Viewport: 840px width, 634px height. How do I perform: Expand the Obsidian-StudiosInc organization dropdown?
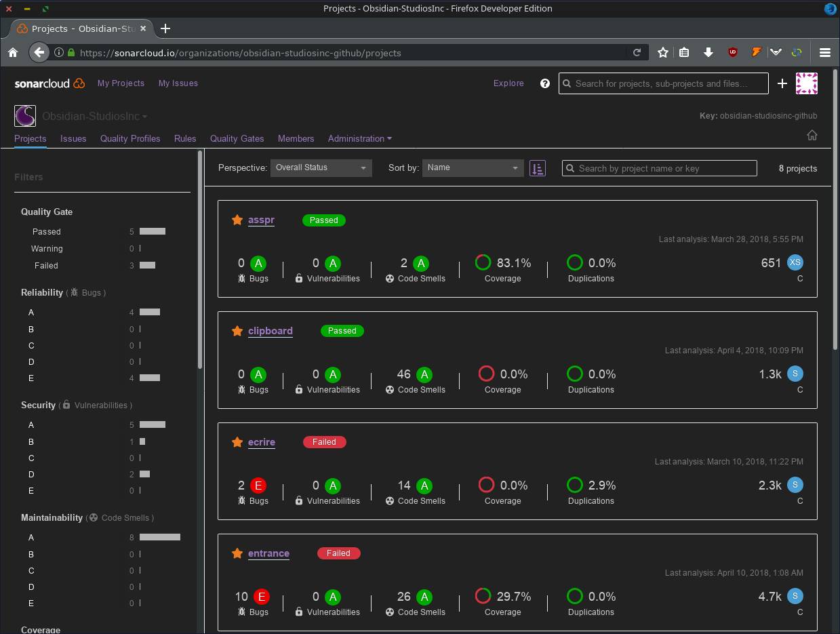[95, 117]
